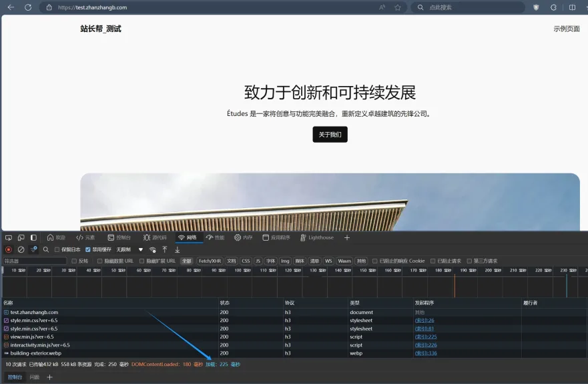
Task: Toggle device emulation mode in DevTools
Action: click(x=21, y=237)
